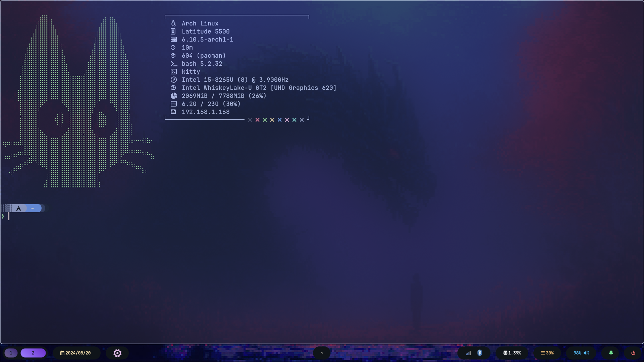This screenshot has width=644, height=362.
Task: Click the uptime clock icon beside 10m
Action: click(x=173, y=48)
